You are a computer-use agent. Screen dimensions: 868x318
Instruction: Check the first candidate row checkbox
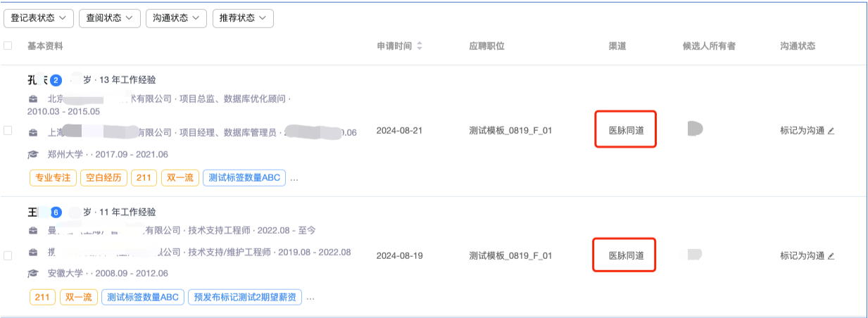tap(8, 131)
